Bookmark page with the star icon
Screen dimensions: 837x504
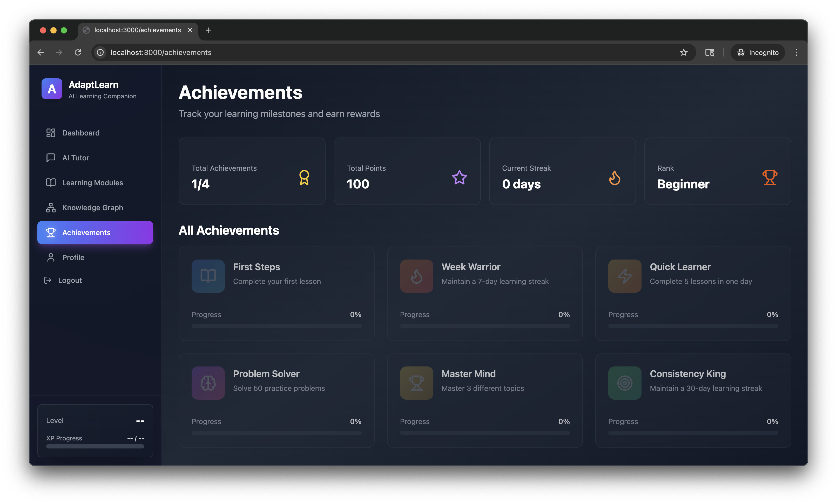pyautogui.click(x=684, y=52)
